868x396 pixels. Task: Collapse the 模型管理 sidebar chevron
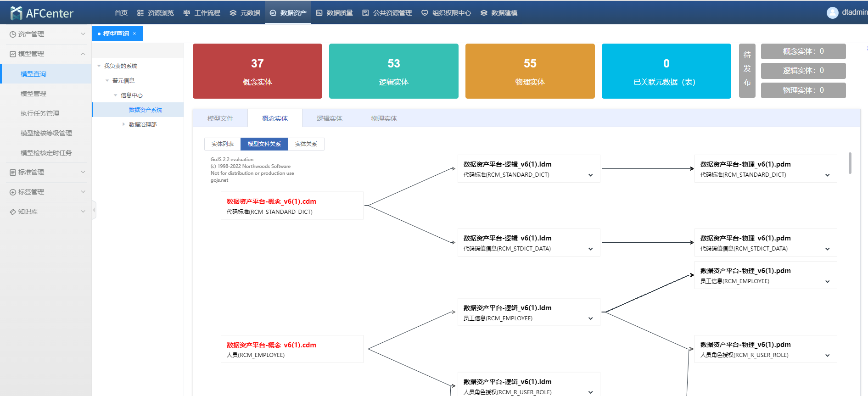tap(83, 54)
